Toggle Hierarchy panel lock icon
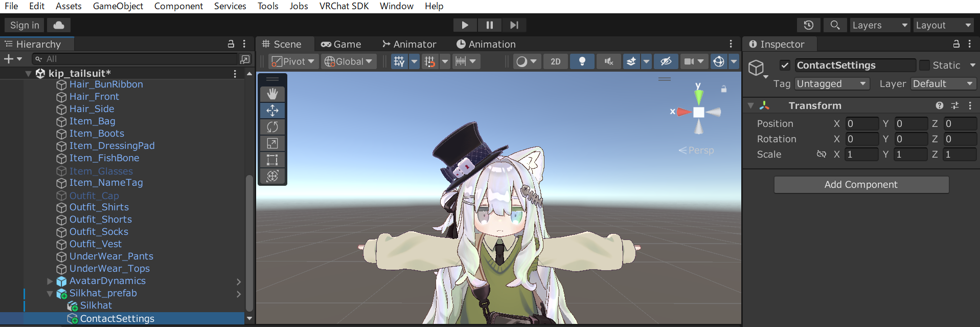 231,44
